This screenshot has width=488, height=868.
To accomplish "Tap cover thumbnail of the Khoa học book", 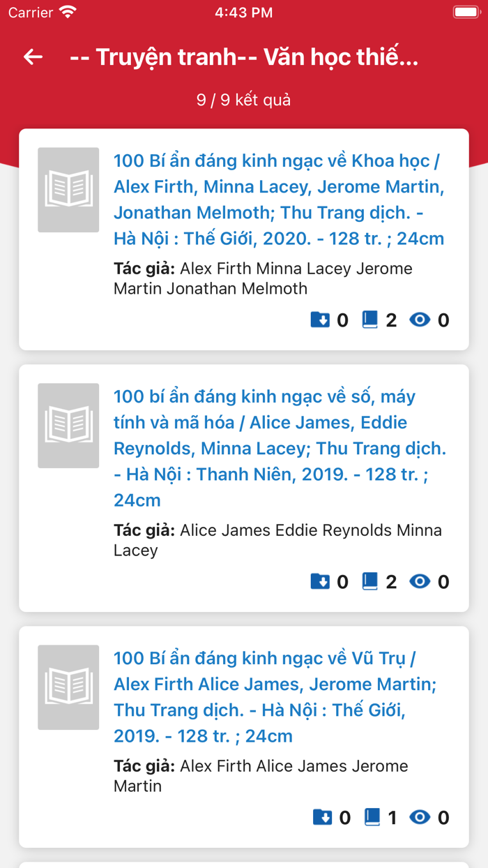I will point(68,190).
